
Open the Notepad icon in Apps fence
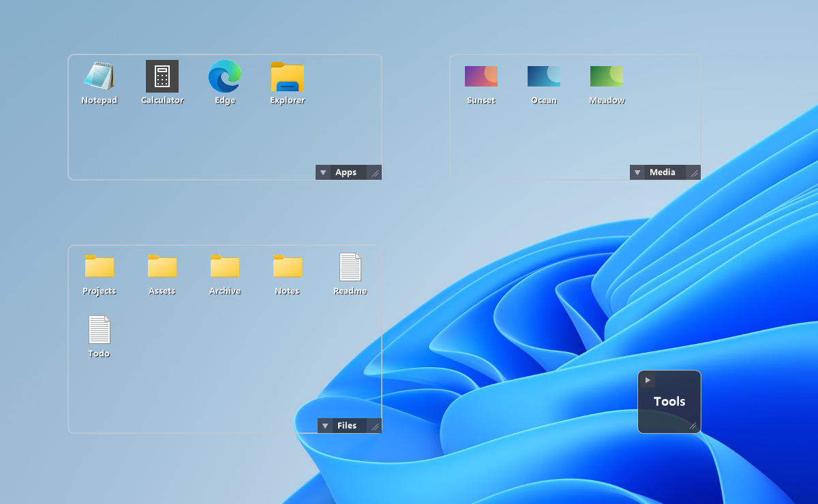coord(100,76)
